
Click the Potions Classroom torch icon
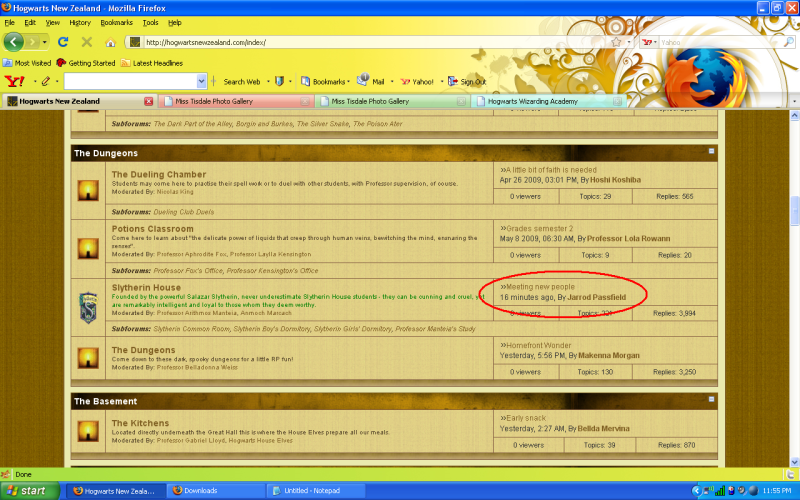pyautogui.click(x=88, y=248)
